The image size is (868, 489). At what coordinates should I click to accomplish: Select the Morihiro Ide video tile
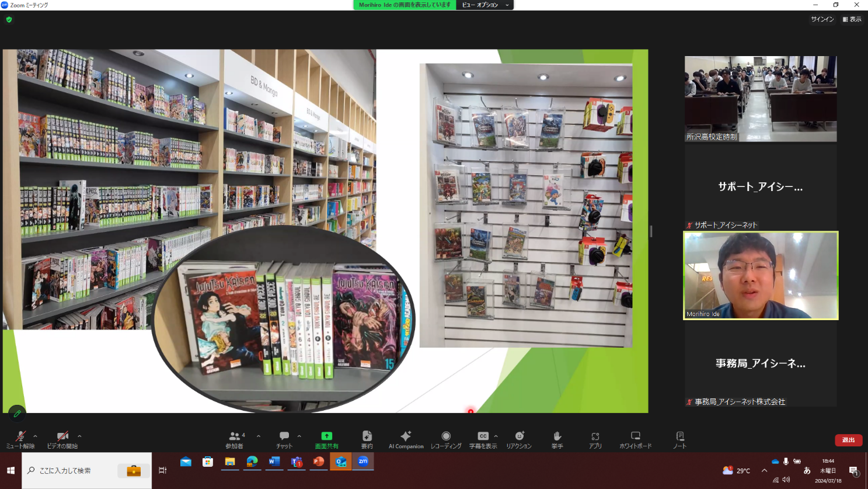761,275
